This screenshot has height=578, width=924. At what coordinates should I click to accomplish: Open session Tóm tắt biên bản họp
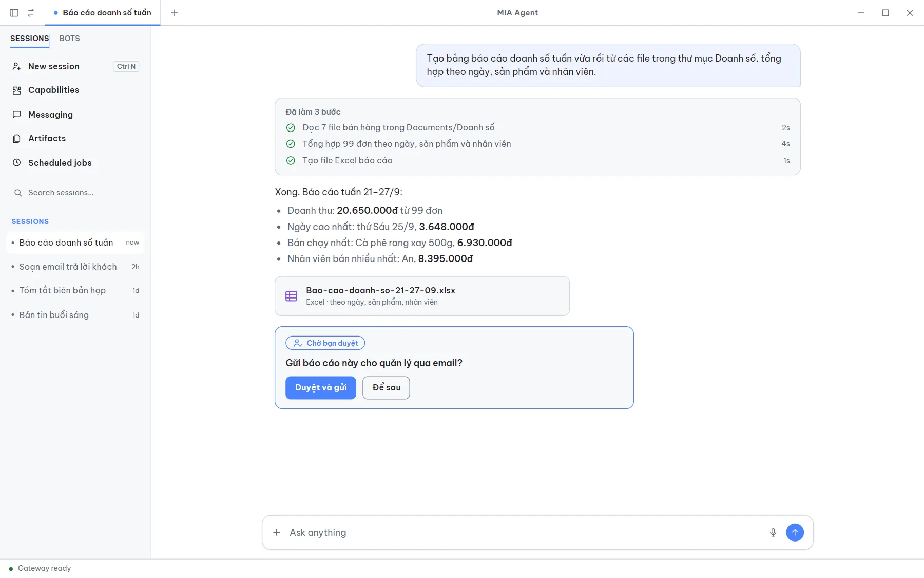pyautogui.click(x=75, y=291)
